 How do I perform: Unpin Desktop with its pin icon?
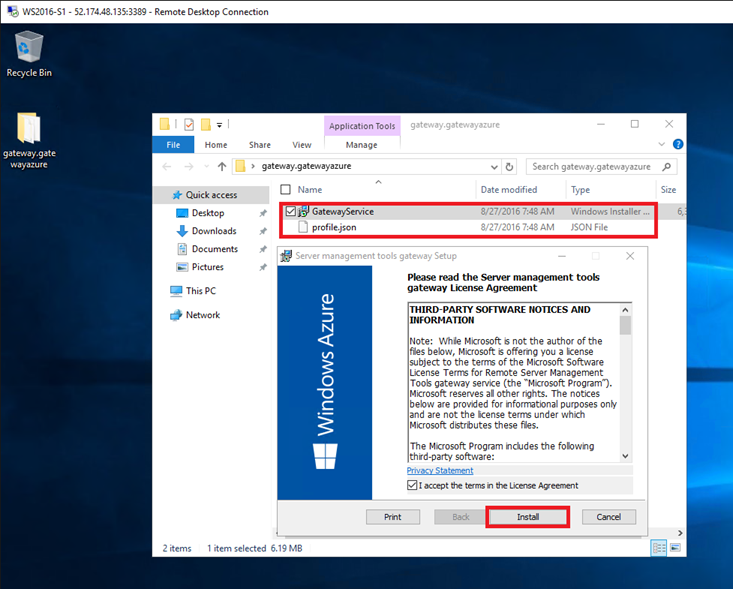[x=263, y=213]
